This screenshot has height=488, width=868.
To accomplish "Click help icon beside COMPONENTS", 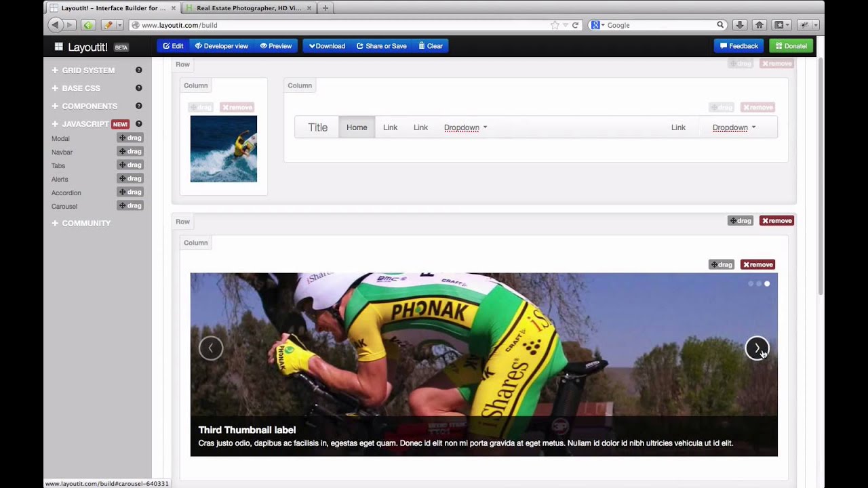I will click(139, 106).
